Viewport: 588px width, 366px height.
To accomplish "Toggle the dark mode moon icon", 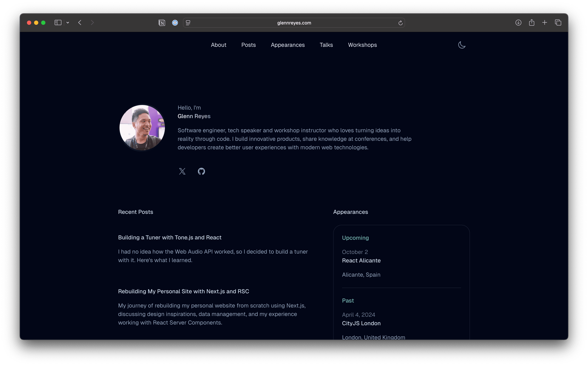I will click(x=462, y=45).
